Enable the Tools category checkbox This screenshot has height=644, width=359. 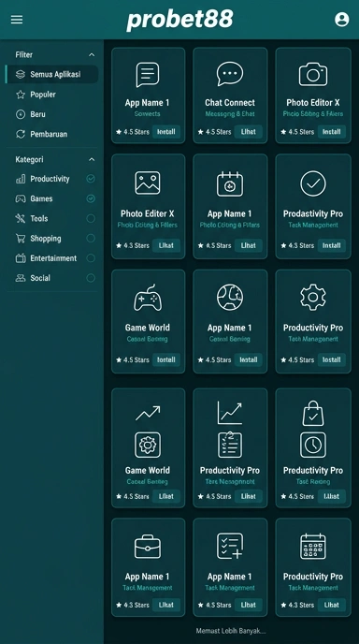[x=91, y=218]
